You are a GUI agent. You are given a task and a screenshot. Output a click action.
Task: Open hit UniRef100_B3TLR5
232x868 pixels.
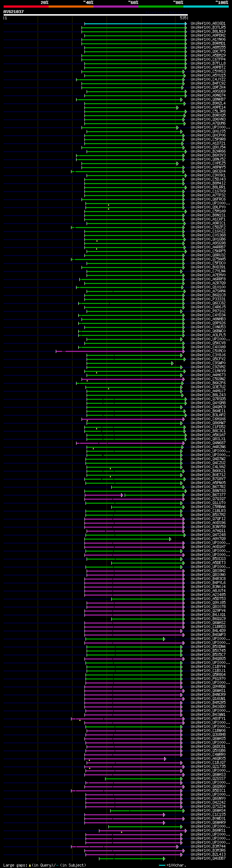pos(208,28)
